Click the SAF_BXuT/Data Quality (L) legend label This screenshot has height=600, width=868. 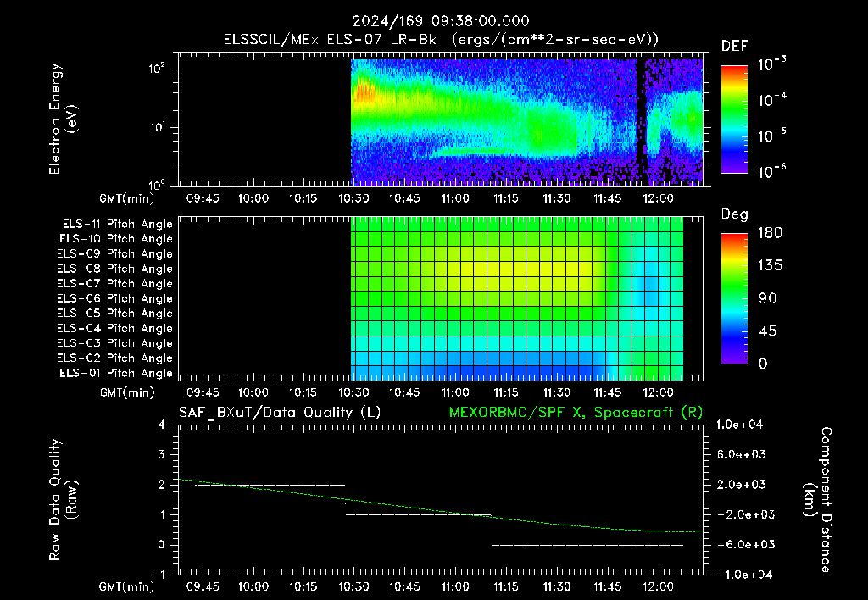point(280,413)
